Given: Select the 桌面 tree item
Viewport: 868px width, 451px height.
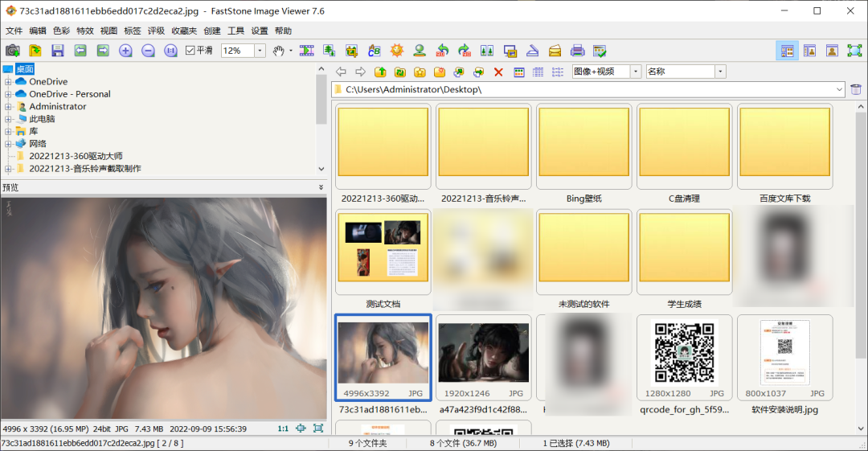Looking at the screenshot, I should point(25,69).
